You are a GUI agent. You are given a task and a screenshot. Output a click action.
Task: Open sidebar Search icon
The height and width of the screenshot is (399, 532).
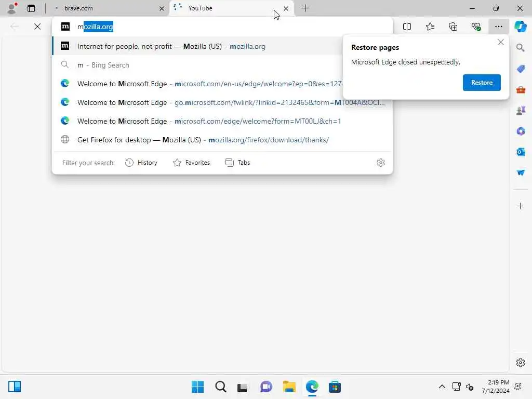(521, 47)
